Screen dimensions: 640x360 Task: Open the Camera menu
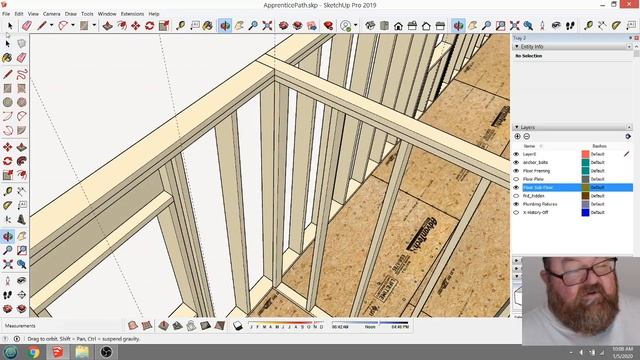click(x=51, y=14)
